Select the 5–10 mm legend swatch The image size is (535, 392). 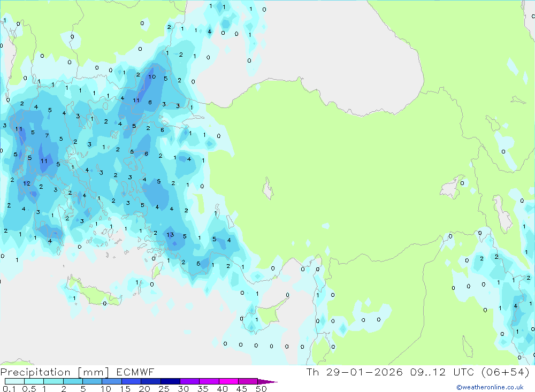93,381
